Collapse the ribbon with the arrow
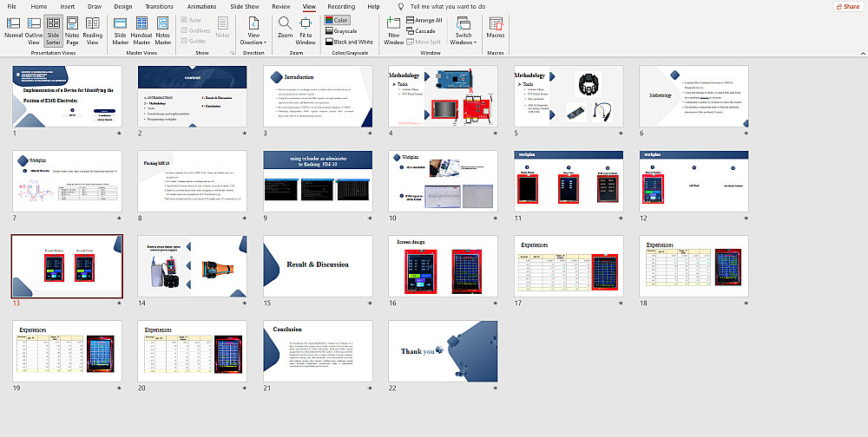The width and height of the screenshot is (868, 437). pyautogui.click(x=863, y=53)
